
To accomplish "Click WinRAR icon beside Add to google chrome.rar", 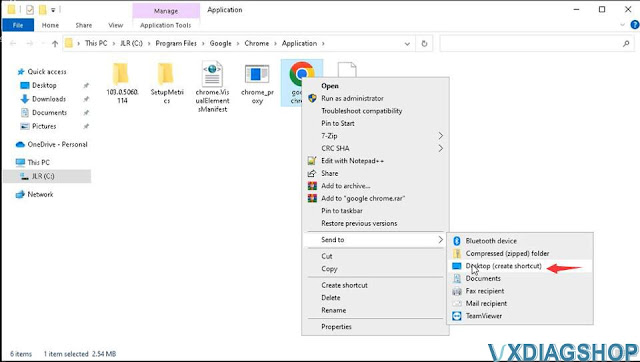I will click(x=312, y=198).
